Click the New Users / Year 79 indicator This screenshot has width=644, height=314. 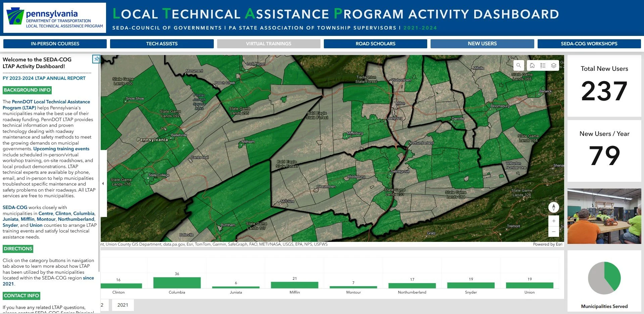click(604, 151)
